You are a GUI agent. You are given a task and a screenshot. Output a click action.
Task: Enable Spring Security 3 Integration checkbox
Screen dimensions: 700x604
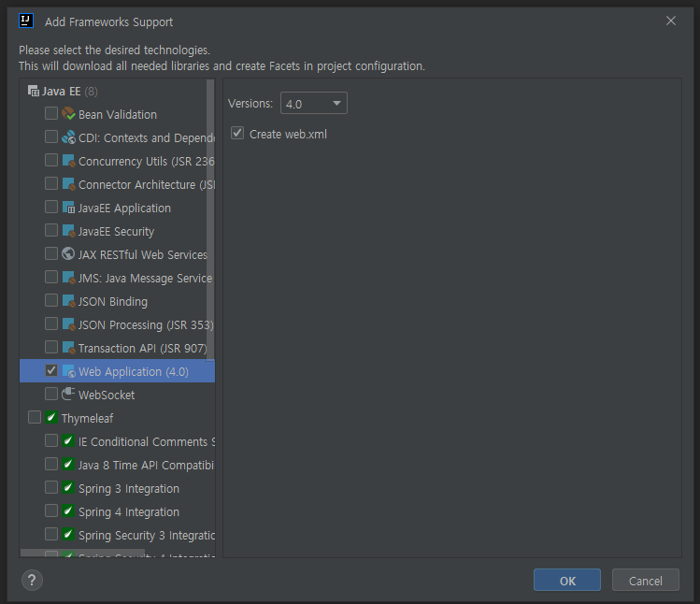[x=51, y=534]
